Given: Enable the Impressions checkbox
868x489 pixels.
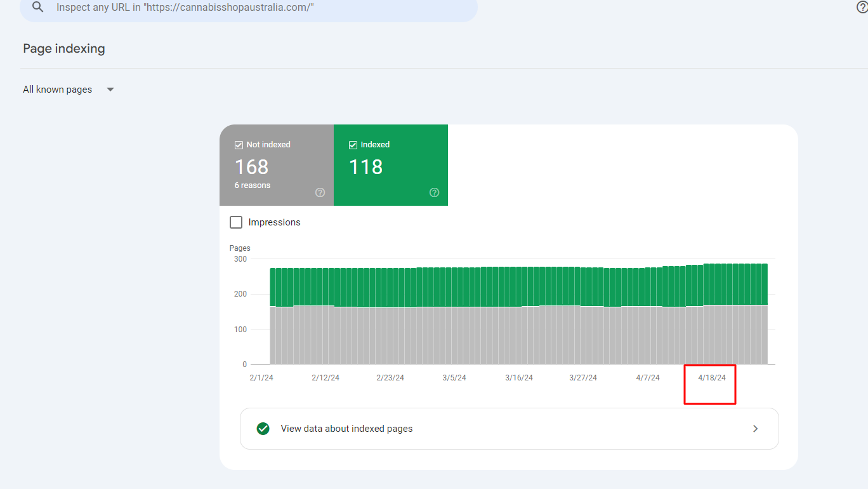Looking at the screenshot, I should (236, 222).
